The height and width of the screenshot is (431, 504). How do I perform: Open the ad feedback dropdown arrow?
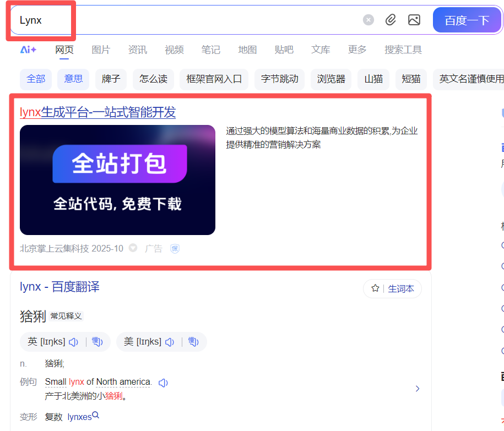coord(133,249)
